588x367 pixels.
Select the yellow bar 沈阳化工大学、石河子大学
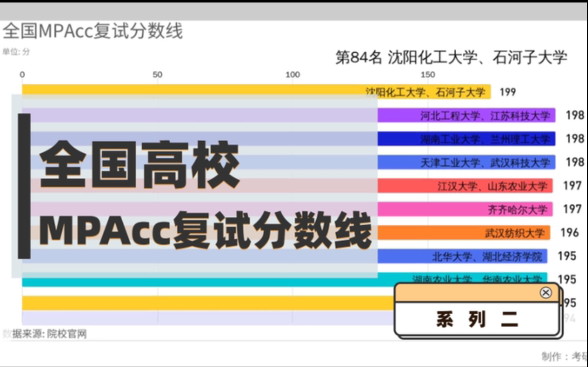coord(256,92)
